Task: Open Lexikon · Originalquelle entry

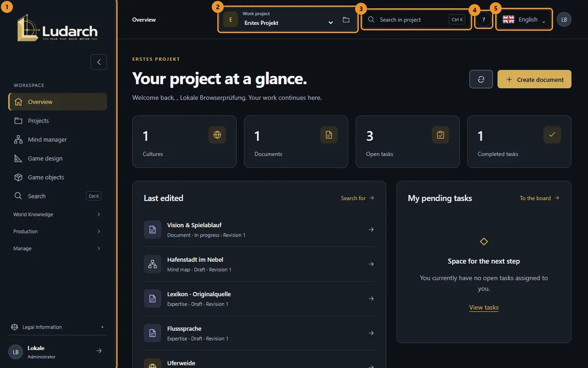Action: click(259, 299)
